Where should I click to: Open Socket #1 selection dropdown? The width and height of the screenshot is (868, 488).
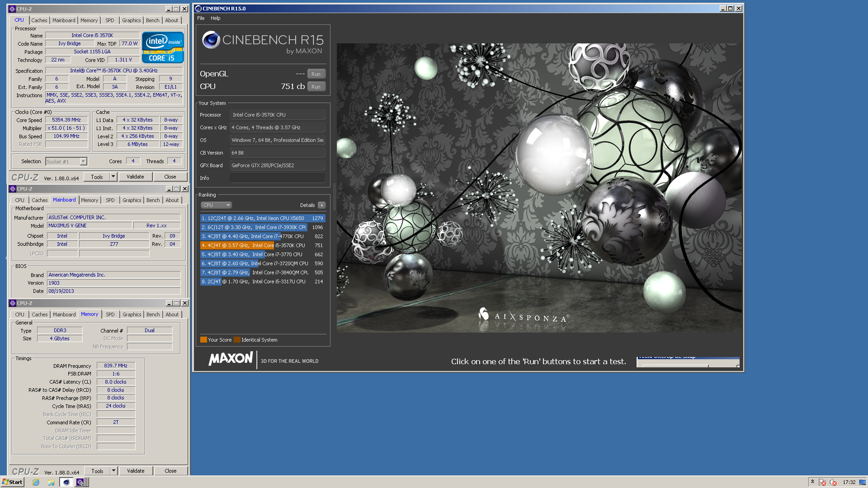click(66, 162)
